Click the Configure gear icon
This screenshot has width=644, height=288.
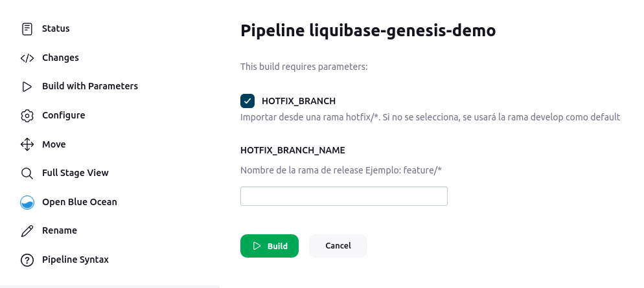pos(27,116)
